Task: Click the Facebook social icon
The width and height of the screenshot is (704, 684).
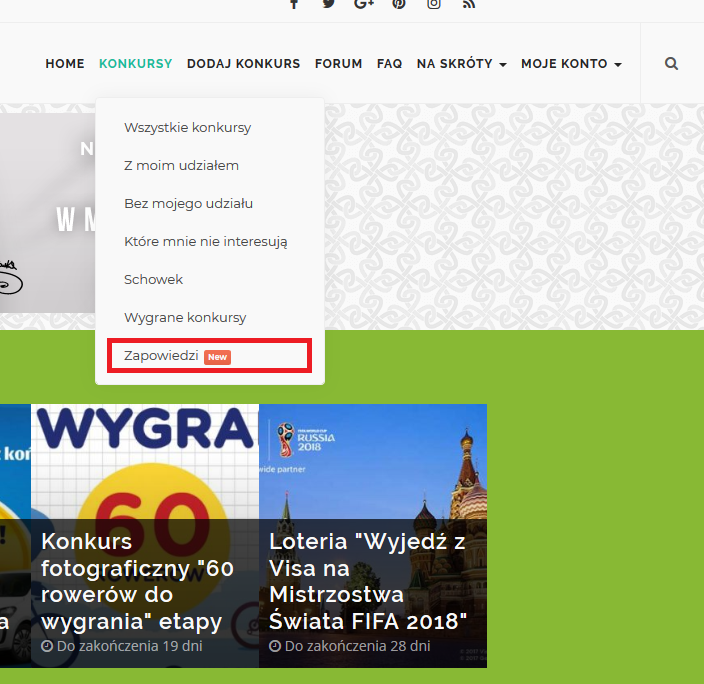Action: pyautogui.click(x=294, y=4)
